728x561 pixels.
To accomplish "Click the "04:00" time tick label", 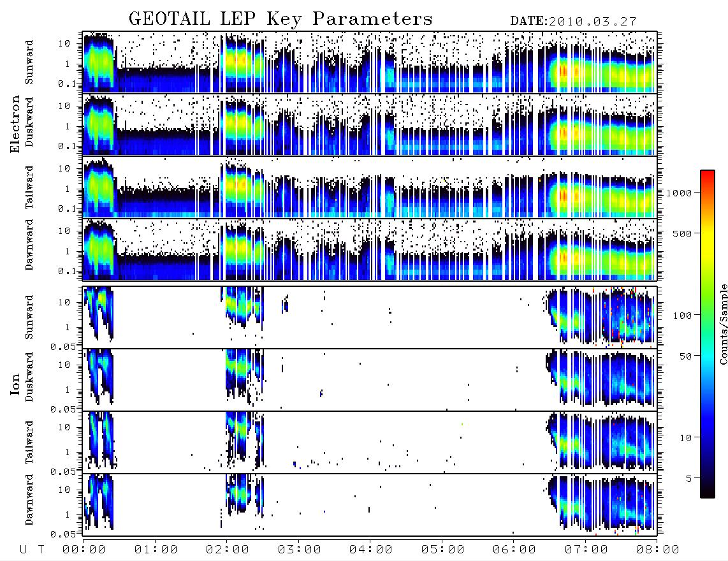I will (x=371, y=550).
